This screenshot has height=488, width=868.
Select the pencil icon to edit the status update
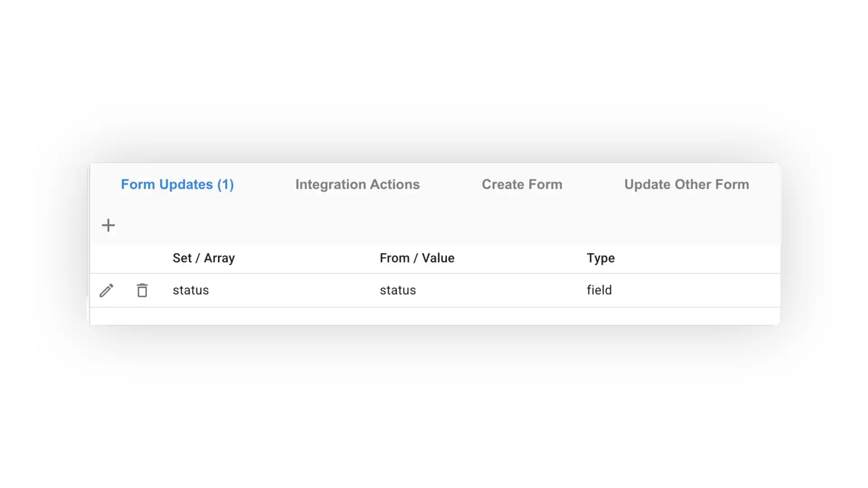(x=107, y=290)
